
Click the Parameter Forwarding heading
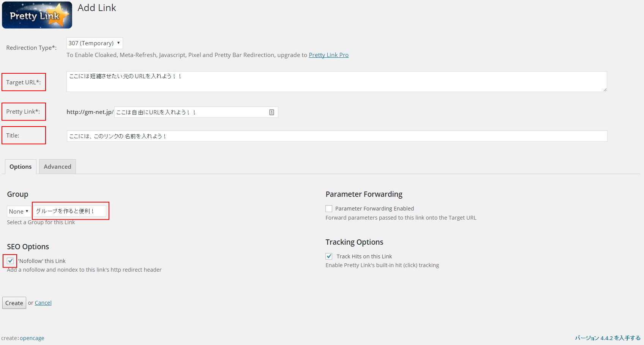tap(364, 194)
